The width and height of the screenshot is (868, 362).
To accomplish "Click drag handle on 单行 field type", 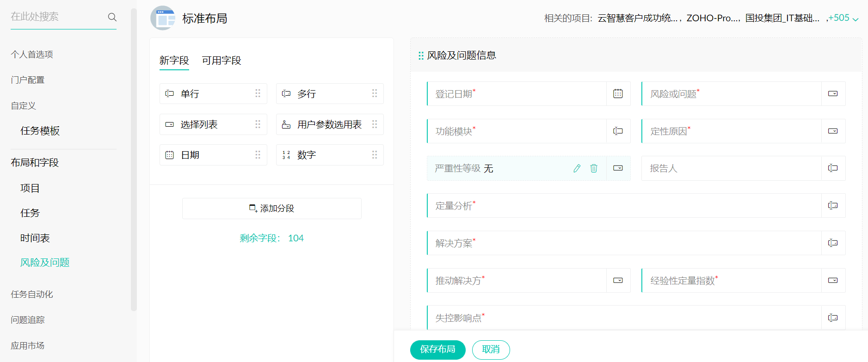I will point(258,93).
